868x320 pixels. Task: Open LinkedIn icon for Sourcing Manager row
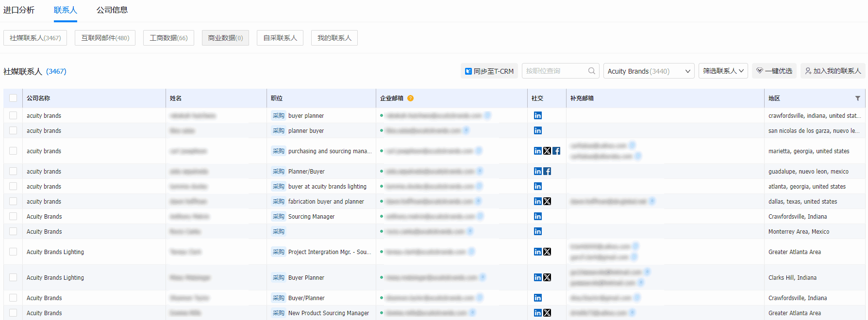click(x=537, y=216)
